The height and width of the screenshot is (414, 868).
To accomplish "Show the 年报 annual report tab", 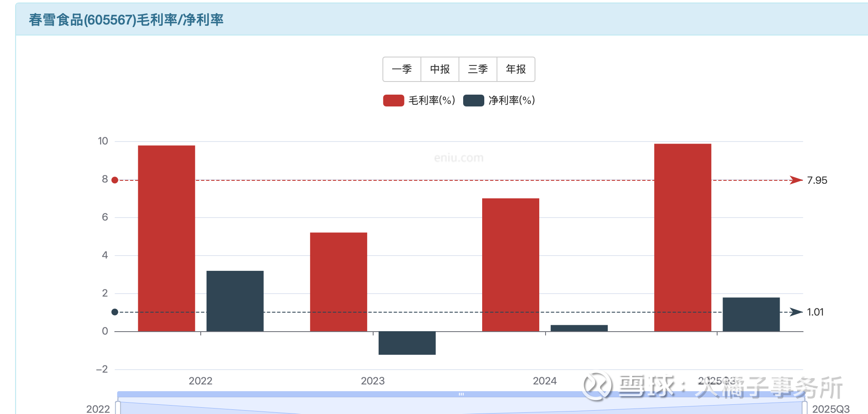I will [x=516, y=69].
